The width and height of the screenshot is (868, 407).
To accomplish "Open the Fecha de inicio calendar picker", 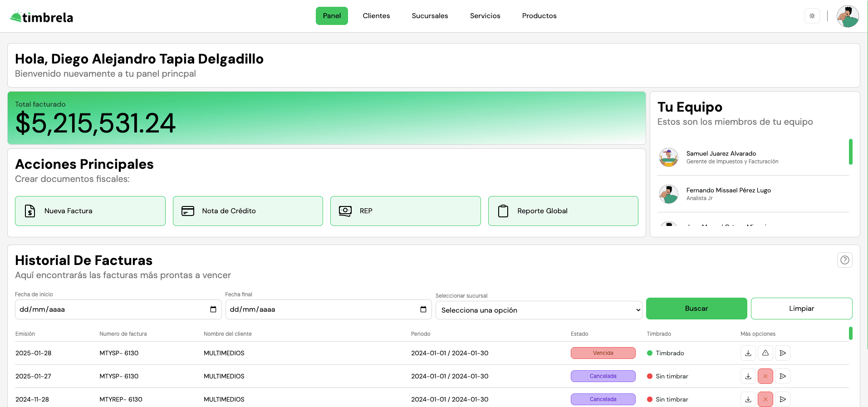I will (x=213, y=309).
